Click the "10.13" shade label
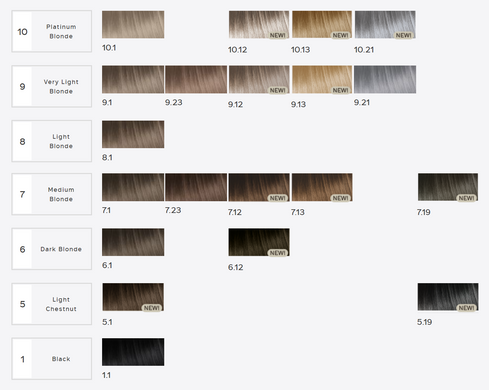489x390 pixels. point(300,50)
